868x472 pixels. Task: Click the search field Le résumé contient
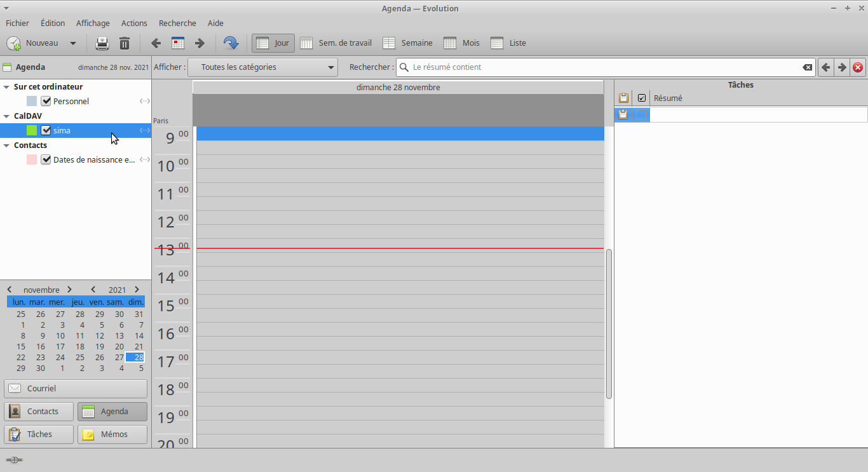(x=604, y=67)
